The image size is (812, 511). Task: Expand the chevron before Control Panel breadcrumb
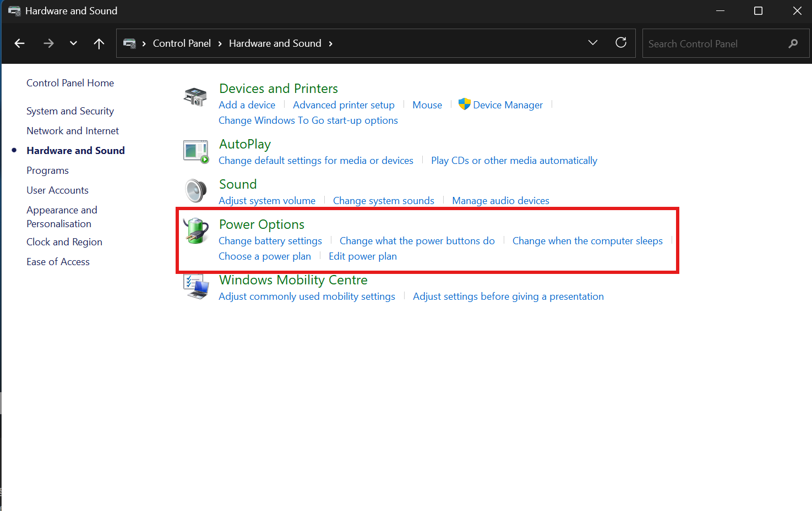click(x=144, y=44)
